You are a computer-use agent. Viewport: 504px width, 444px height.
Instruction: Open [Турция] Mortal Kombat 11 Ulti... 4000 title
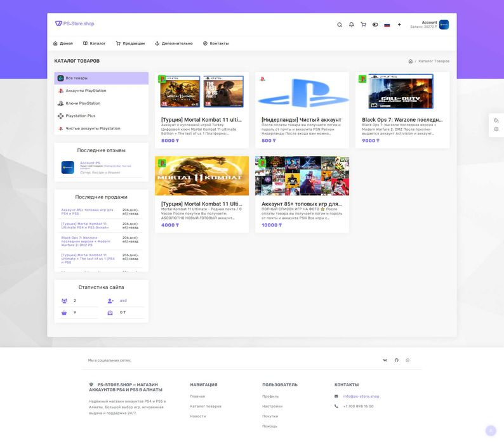tap(201, 204)
